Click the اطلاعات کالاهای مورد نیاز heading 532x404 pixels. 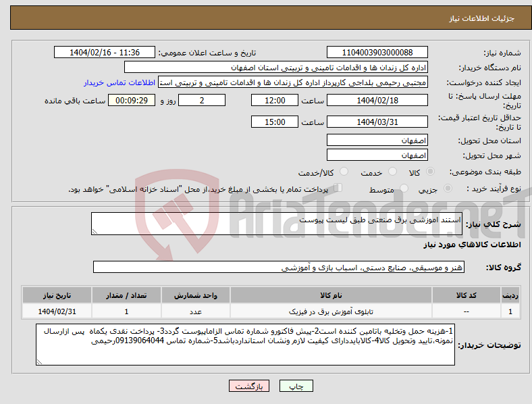(x=472, y=245)
